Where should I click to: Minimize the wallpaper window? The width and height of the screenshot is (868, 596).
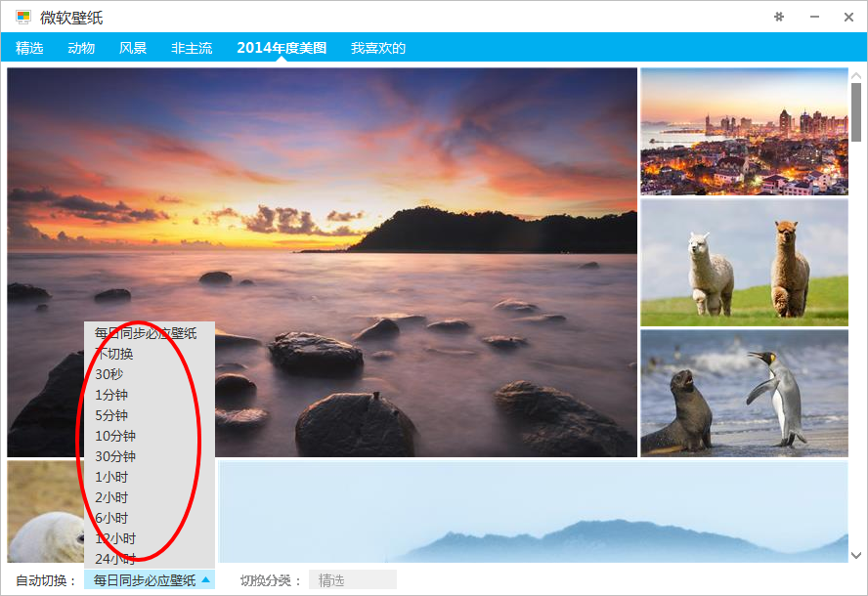point(814,18)
